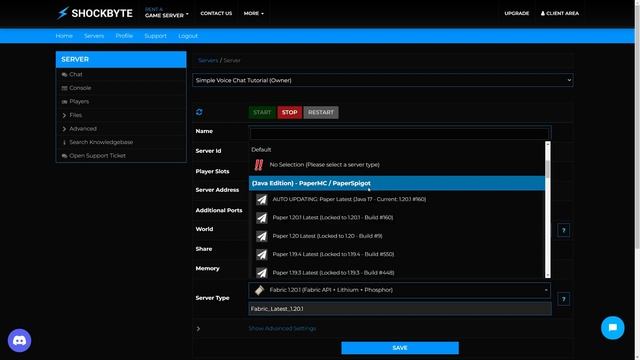Screen dimensions: 640x360
Task: Go to Support in blue navigation bar
Action: [156, 36]
